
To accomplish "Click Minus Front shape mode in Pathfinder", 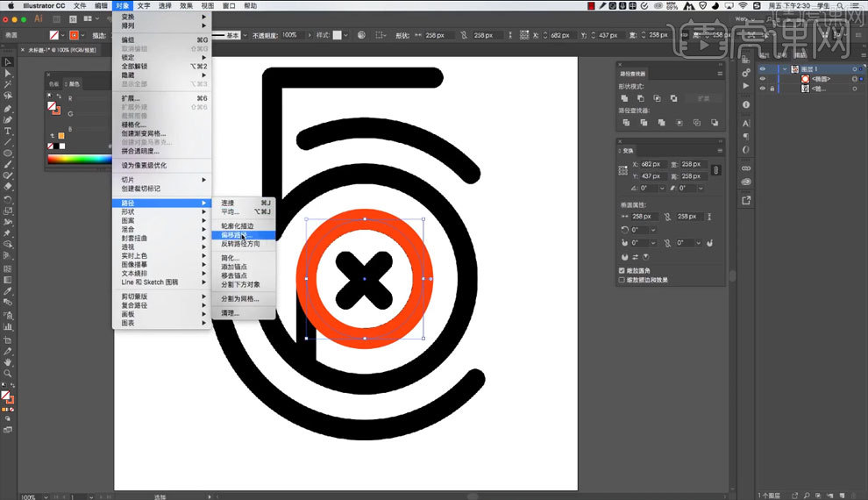I will (641, 98).
